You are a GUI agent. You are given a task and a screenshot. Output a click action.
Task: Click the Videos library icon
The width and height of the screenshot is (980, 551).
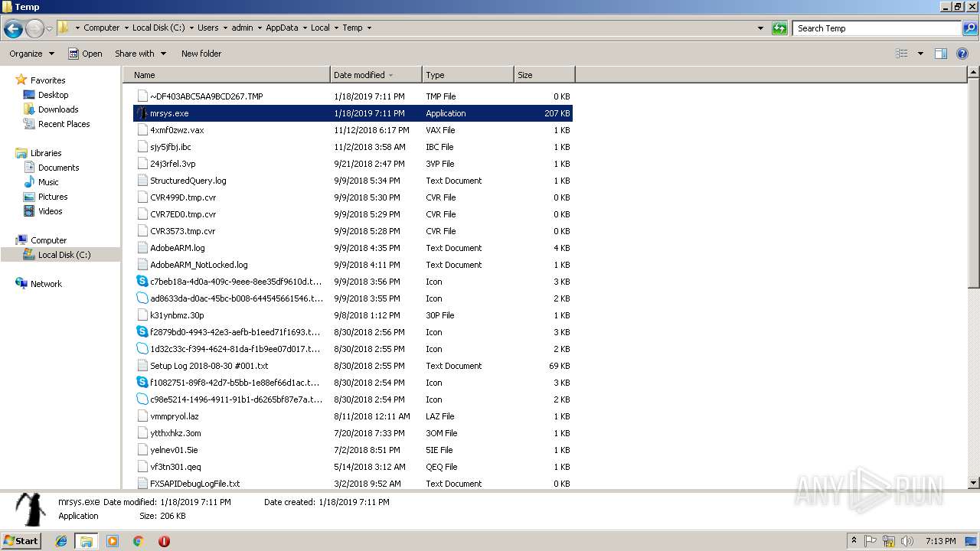(x=29, y=211)
